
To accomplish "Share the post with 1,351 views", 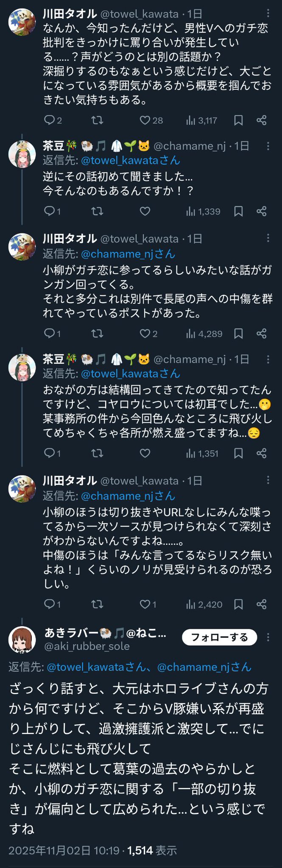I will (262, 453).
